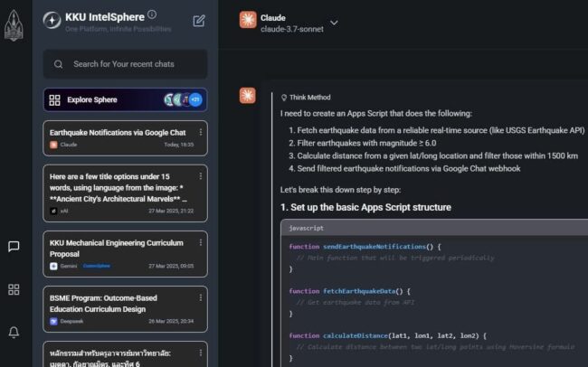Open the grid apps icon in left rail
The width and height of the screenshot is (588, 367).
pyautogui.click(x=14, y=289)
